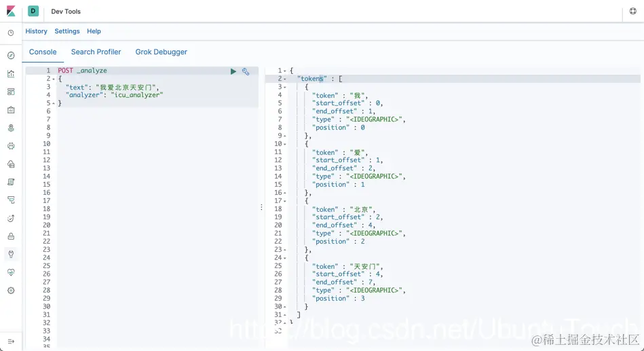
Task: Click the "text": "我爱北京天安门" line
Action: [x=112, y=87]
